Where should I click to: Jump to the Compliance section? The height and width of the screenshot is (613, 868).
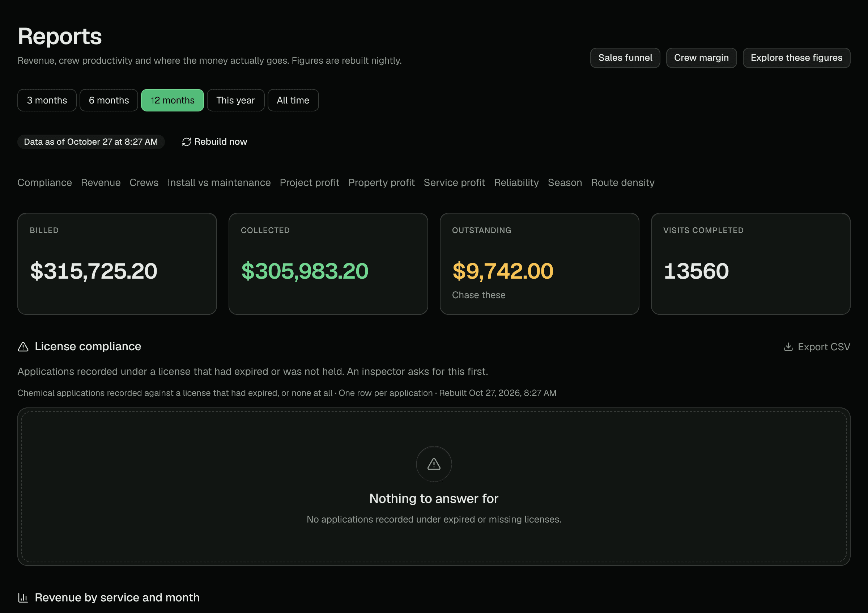click(x=44, y=183)
